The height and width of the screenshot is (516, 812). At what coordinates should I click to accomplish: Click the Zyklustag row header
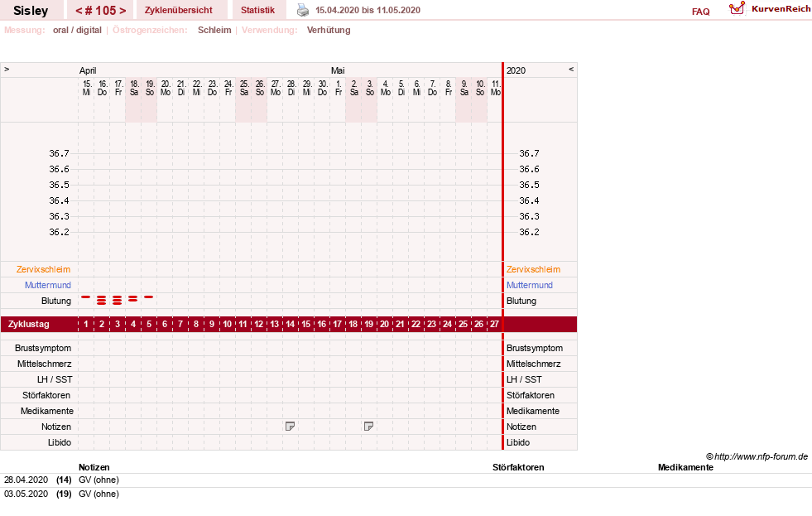pos(29,325)
